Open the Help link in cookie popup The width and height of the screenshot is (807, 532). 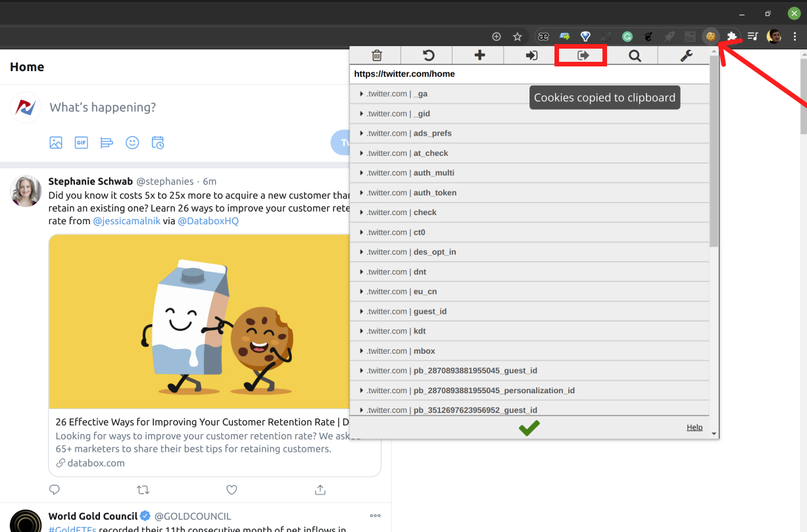695,427
